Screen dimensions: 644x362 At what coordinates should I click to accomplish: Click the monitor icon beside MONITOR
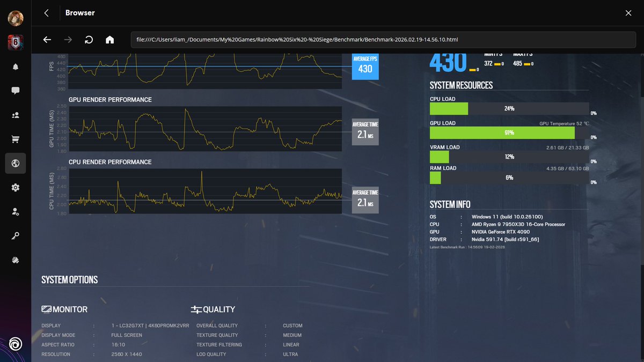click(x=46, y=309)
